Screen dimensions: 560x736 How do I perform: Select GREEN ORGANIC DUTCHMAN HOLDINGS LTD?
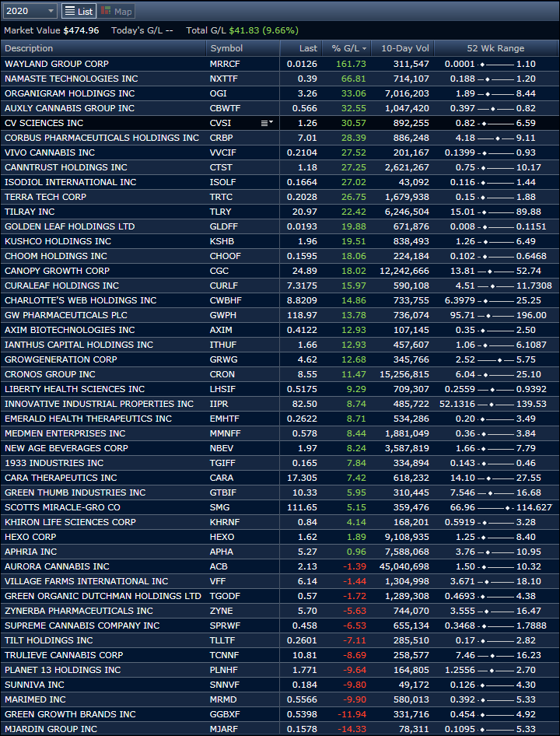(x=103, y=596)
